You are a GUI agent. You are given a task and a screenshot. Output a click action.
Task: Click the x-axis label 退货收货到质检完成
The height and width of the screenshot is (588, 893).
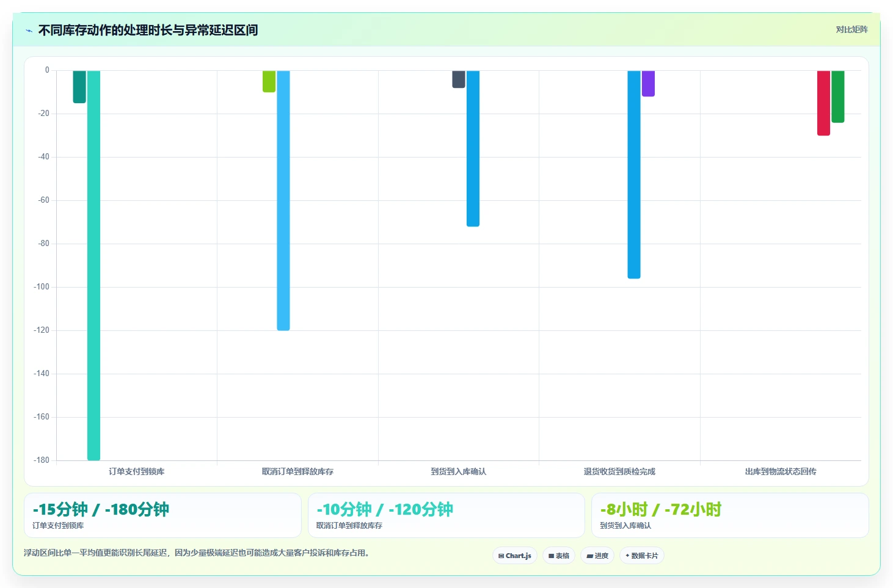pyautogui.click(x=619, y=471)
